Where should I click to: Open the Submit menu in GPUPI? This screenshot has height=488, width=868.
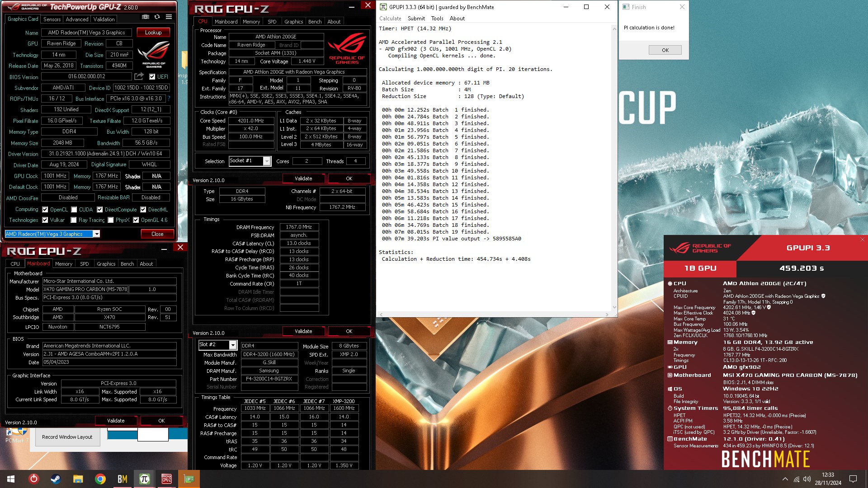click(x=416, y=19)
